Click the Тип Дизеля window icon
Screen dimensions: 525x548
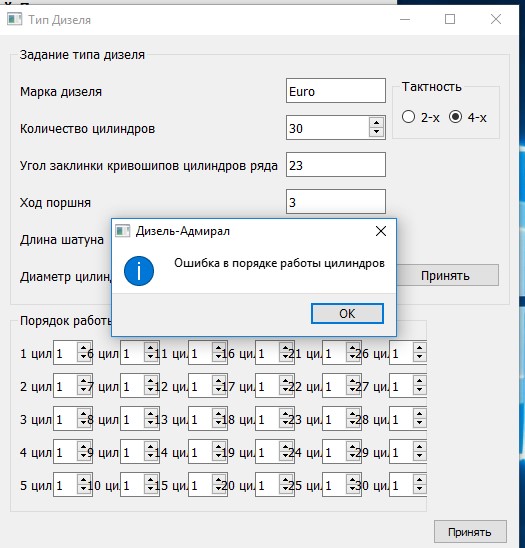click(14, 19)
